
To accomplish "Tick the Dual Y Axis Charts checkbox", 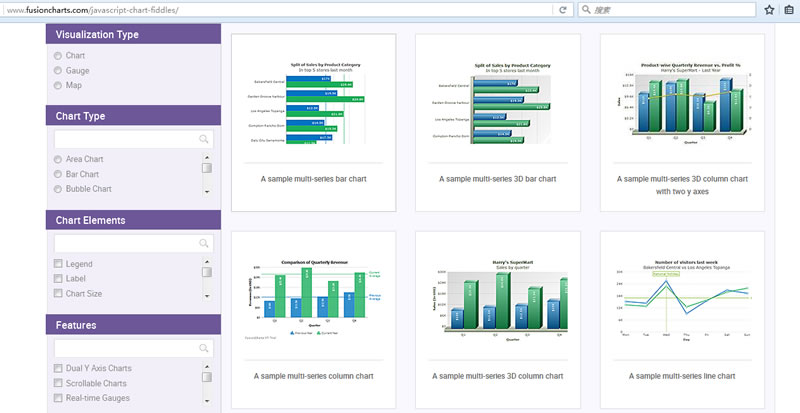I will 58,368.
